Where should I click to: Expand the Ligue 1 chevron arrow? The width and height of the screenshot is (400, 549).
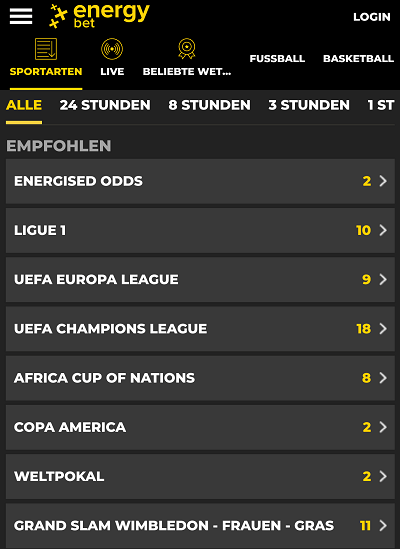(383, 230)
